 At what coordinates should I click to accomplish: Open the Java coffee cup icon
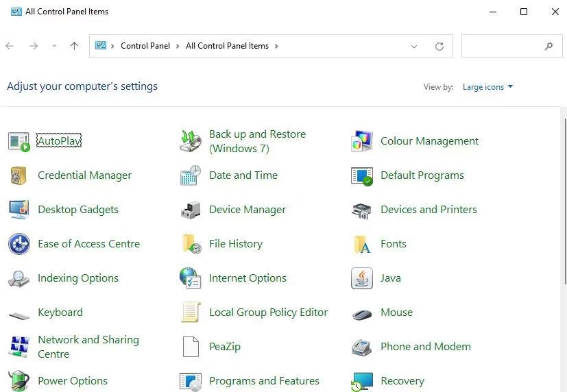click(362, 278)
